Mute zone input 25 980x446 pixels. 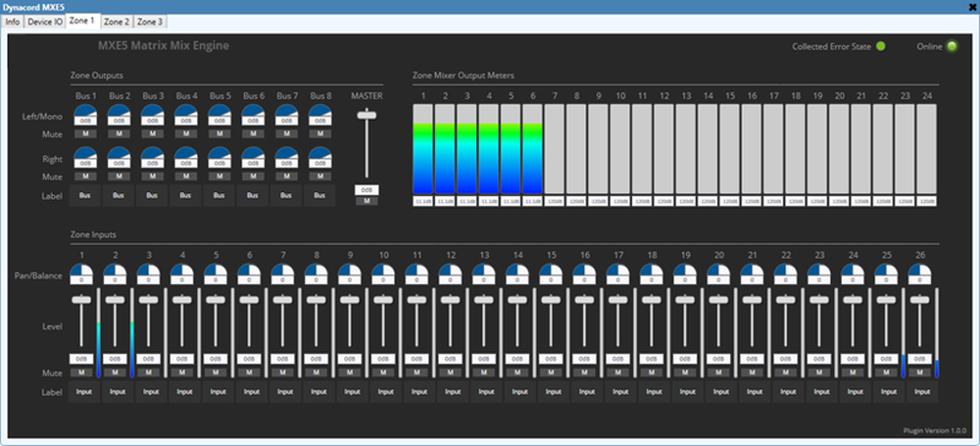pyautogui.click(x=886, y=372)
